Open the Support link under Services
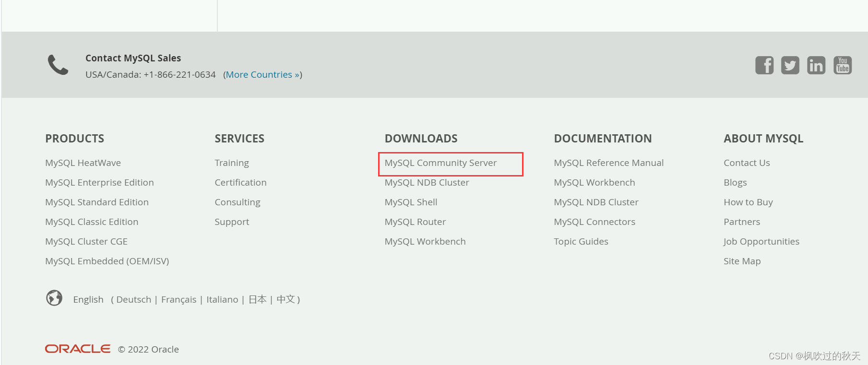Viewport: 868px width, 365px height. (232, 222)
